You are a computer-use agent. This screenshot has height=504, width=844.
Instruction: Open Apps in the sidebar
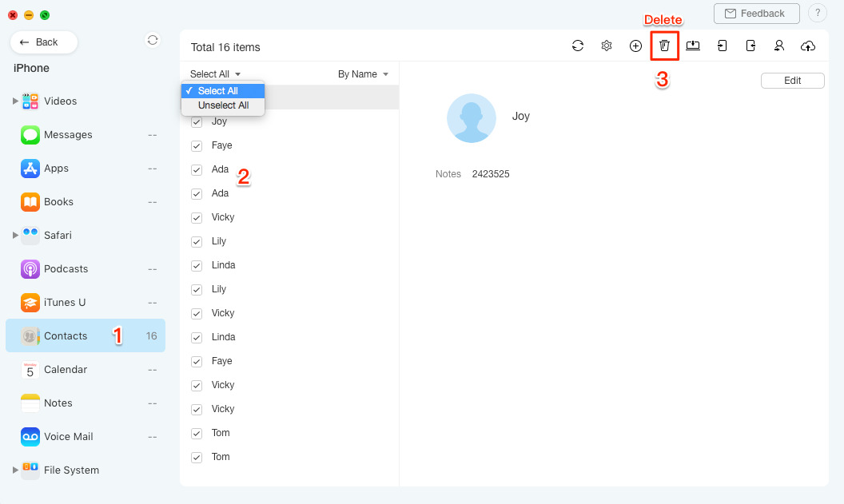(x=86, y=169)
